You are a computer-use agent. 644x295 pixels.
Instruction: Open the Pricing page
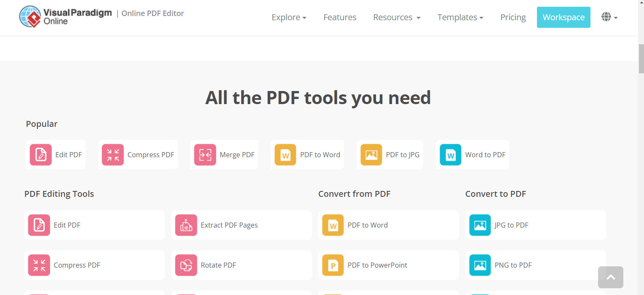(x=513, y=17)
